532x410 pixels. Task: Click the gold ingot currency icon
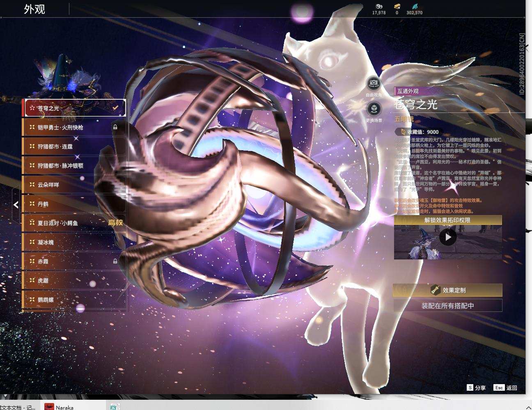(x=397, y=6)
